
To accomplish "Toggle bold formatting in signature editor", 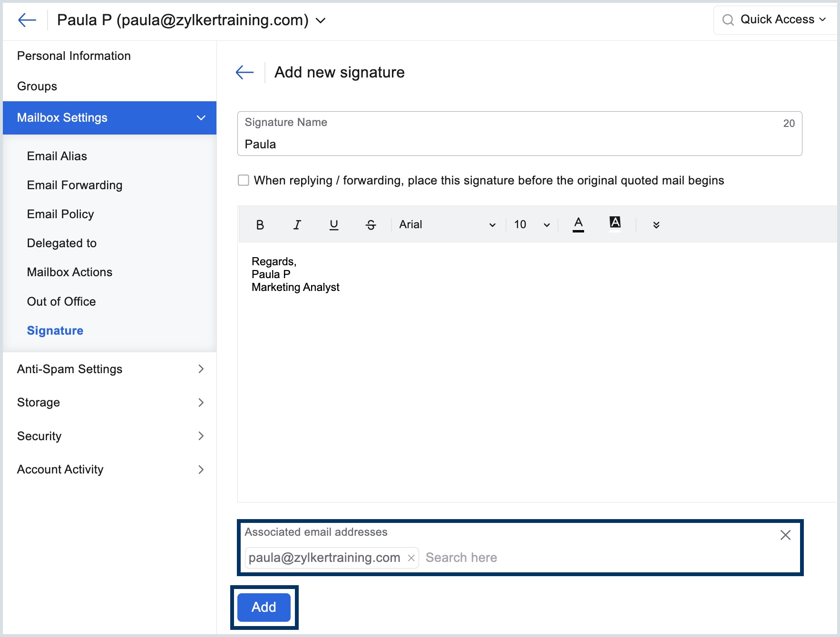I will (260, 225).
